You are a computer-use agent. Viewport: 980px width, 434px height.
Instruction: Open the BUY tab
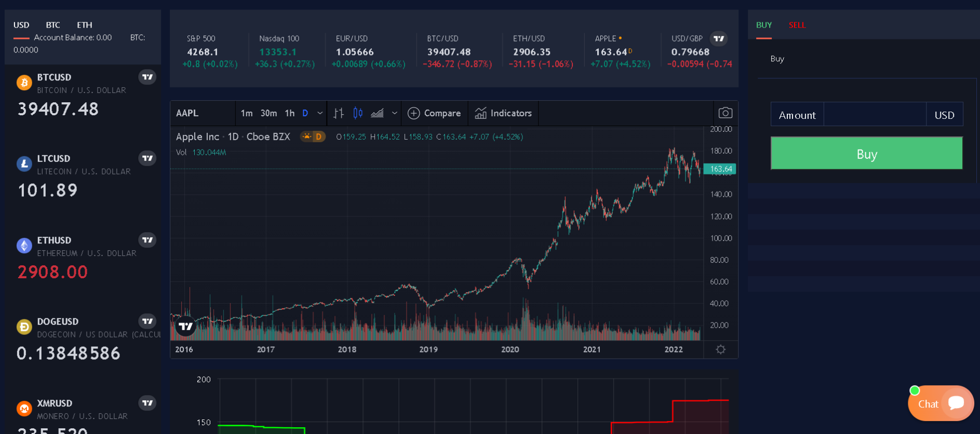(x=764, y=25)
